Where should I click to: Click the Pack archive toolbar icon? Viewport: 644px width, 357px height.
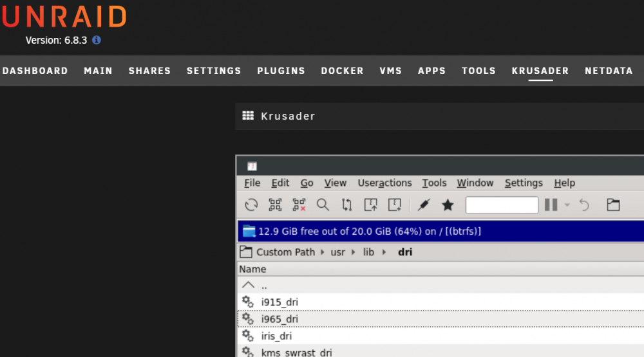point(395,205)
